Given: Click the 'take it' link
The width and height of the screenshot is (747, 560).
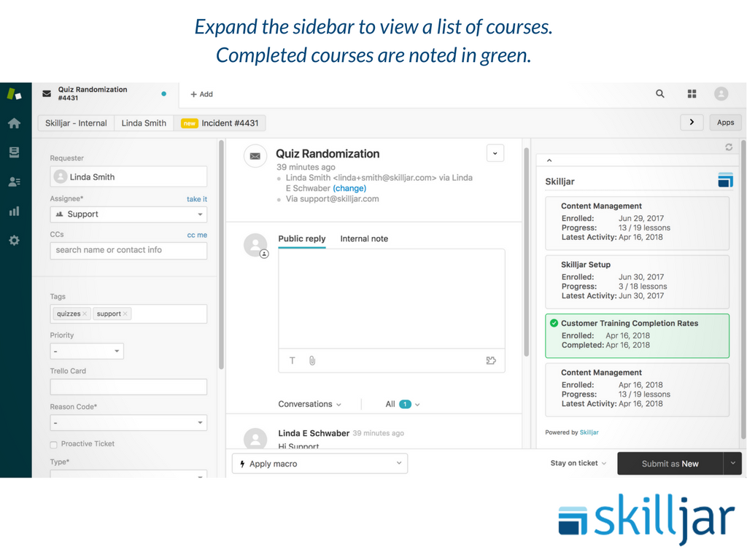Looking at the screenshot, I should pos(196,199).
